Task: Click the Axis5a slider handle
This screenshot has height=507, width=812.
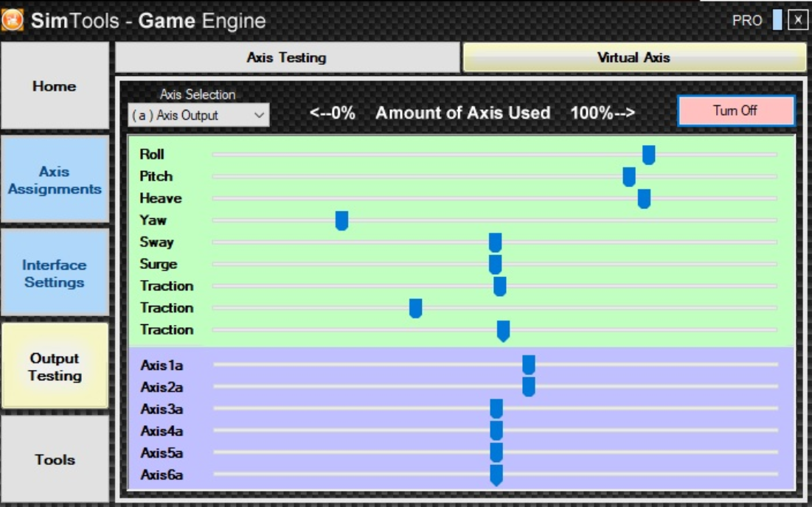Action: [496, 452]
